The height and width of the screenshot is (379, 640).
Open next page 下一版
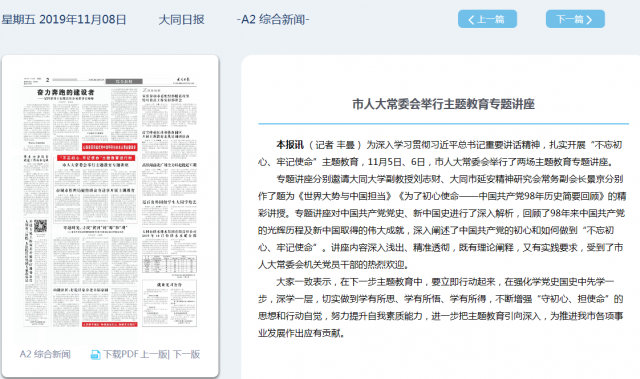pos(187,354)
